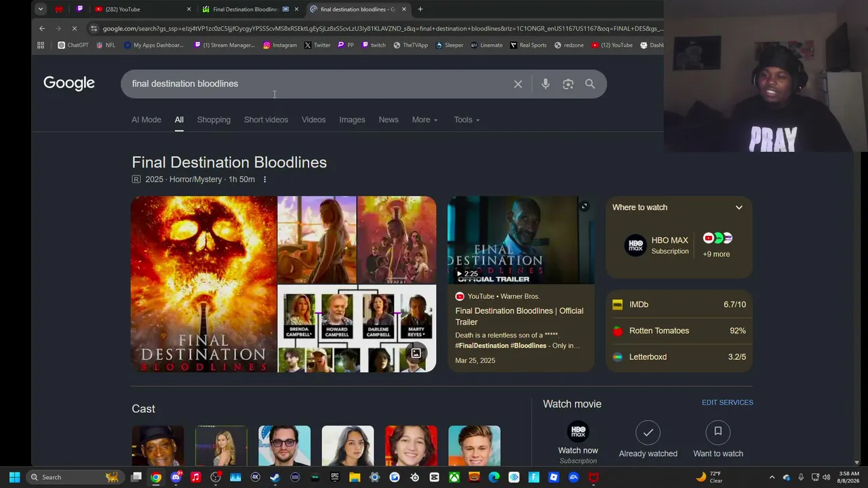Open the HBO MAX Subscription option
Viewport: 868px width, 488px height.
click(656, 245)
